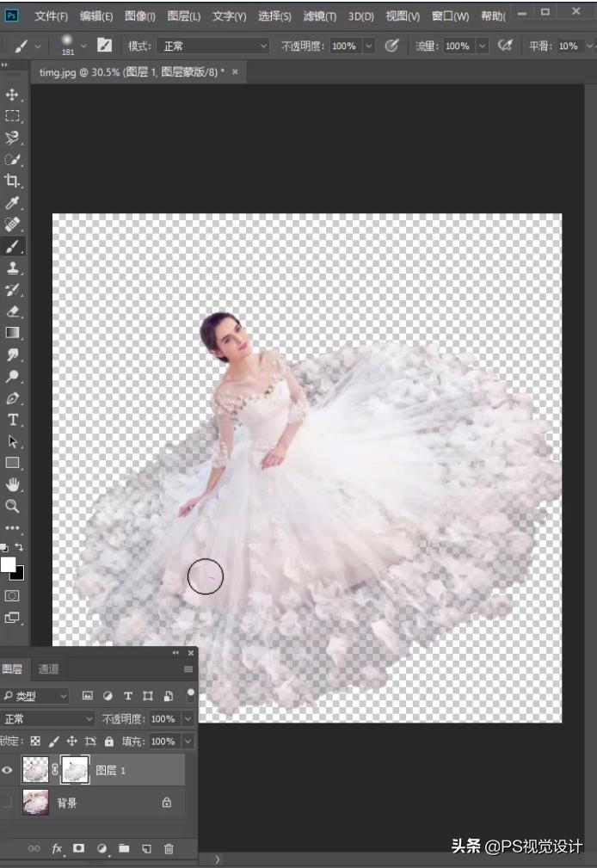Delete layer using trash icon
Image resolution: width=597 pixels, height=868 pixels.
(x=169, y=848)
